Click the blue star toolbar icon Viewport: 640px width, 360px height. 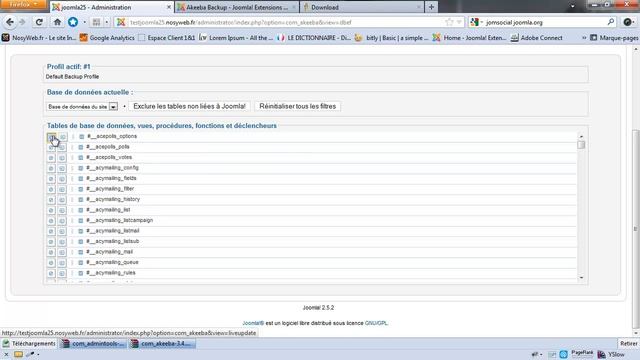pyautogui.click(x=73, y=22)
